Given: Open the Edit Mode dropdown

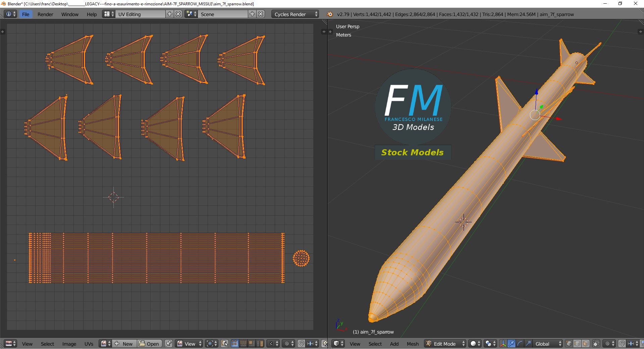Looking at the screenshot, I should tap(445, 344).
